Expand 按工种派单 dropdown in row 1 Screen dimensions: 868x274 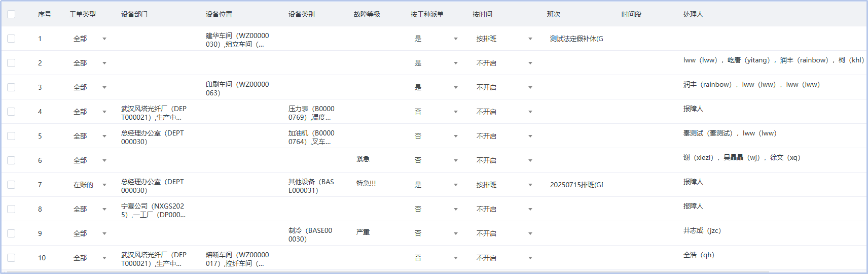[436, 39]
